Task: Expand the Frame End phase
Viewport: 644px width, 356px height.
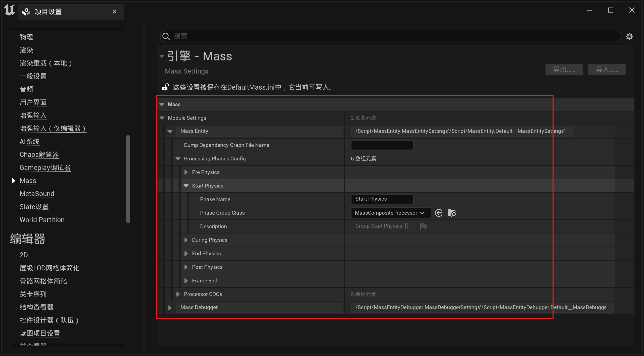Action: [186, 281]
